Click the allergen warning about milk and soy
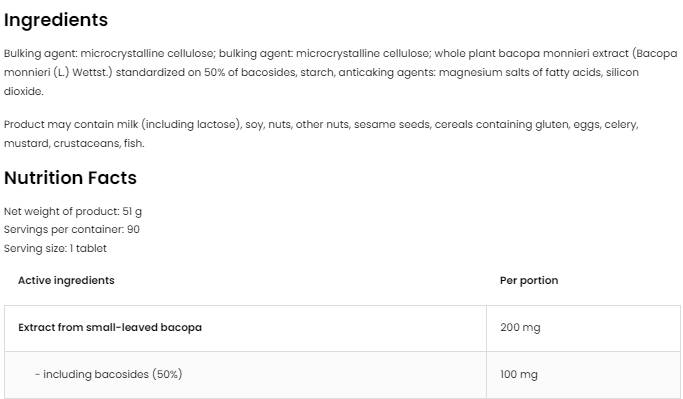 (321, 134)
